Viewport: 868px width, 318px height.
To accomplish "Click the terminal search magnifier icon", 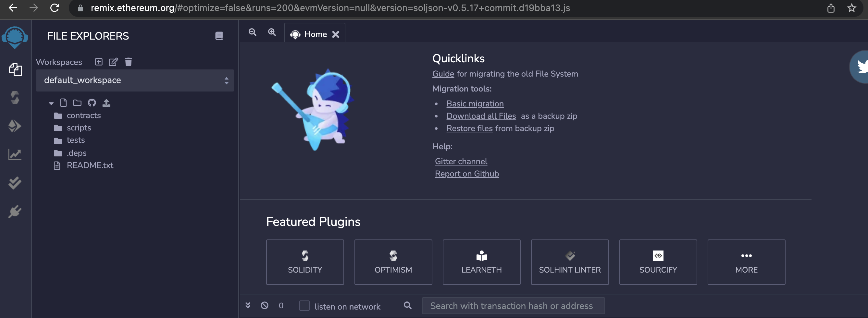I will [408, 305].
